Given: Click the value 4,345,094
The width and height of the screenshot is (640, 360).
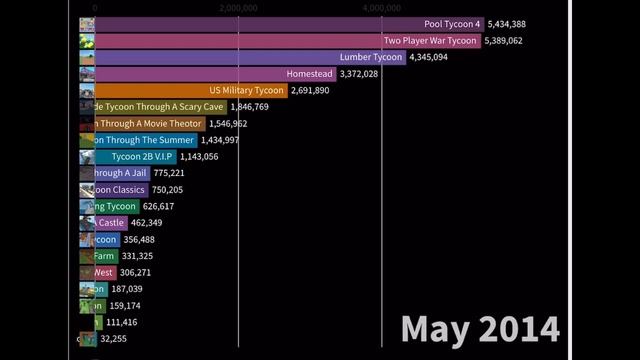Looking at the screenshot, I should [x=428, y=57].
